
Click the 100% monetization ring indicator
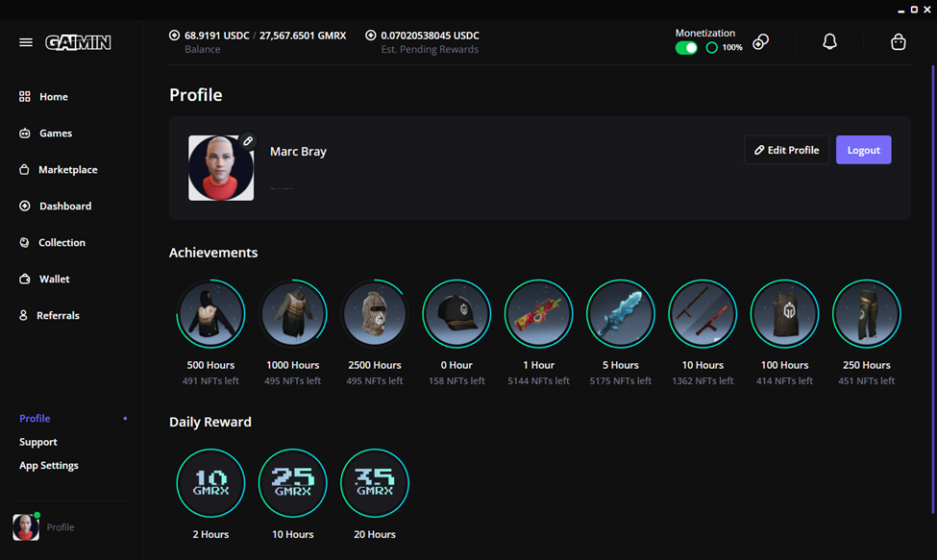tap(712, 48)
